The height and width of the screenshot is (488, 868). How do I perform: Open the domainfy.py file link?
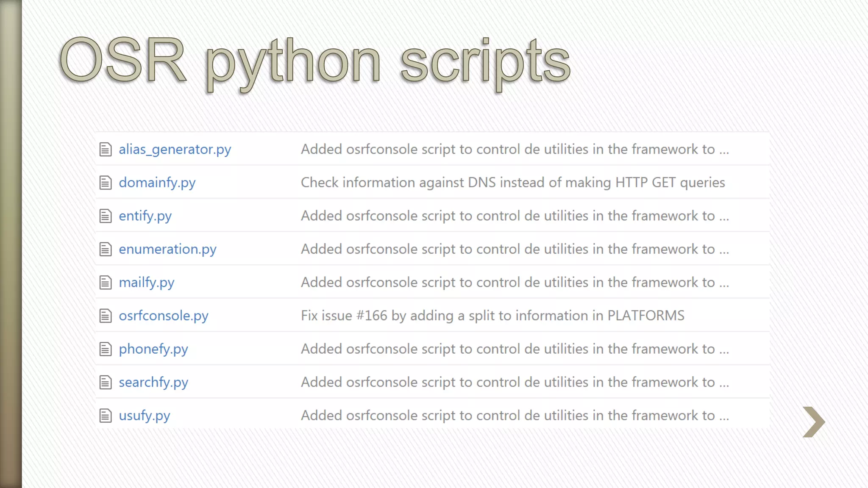click(157, 183)
